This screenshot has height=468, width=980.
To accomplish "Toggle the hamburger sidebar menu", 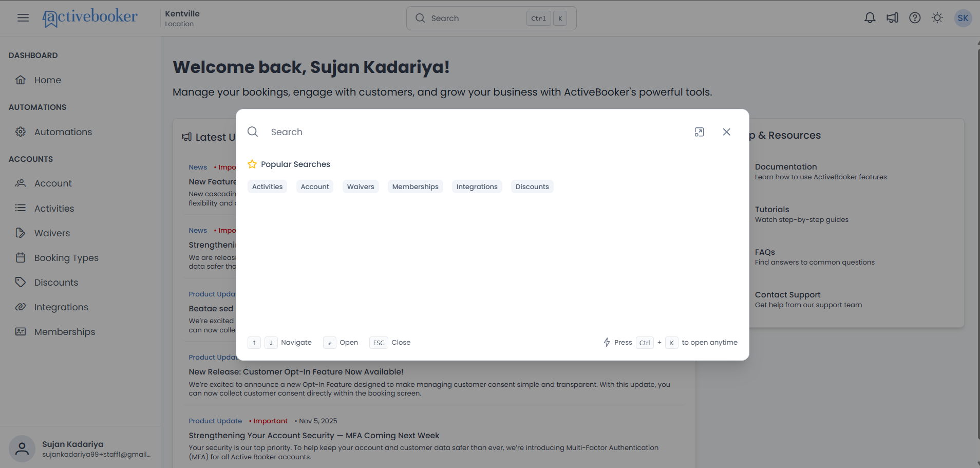I will point(23,18).
